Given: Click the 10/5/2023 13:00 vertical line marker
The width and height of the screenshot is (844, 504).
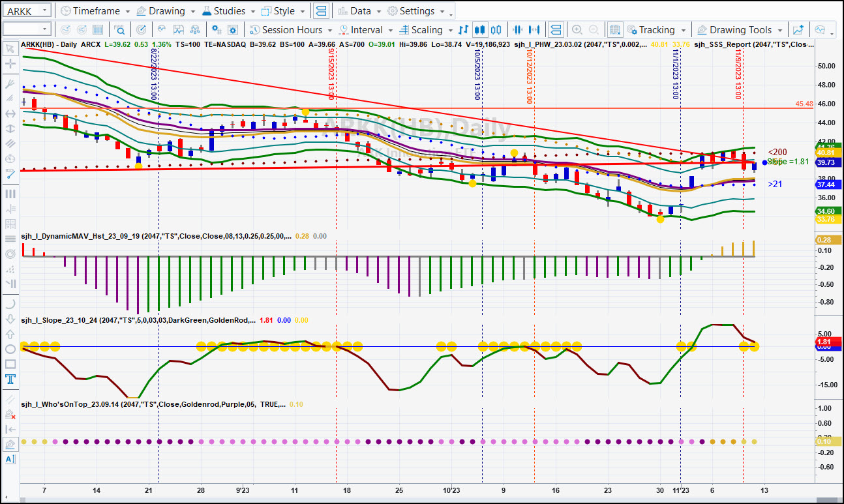Looking at the screenshot, I should point(477,74).
